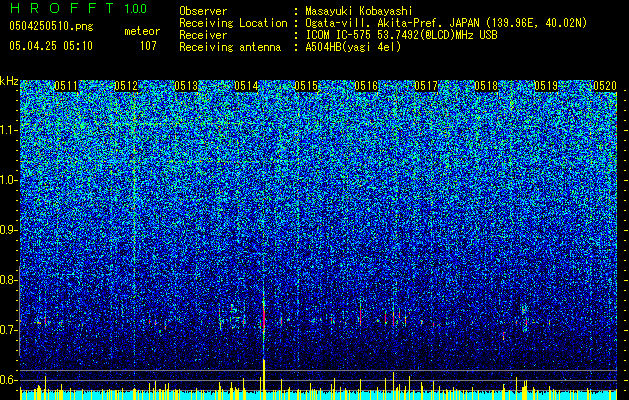Click the 0511 time marker
This screenshot has height=400, width=629.
66,86
